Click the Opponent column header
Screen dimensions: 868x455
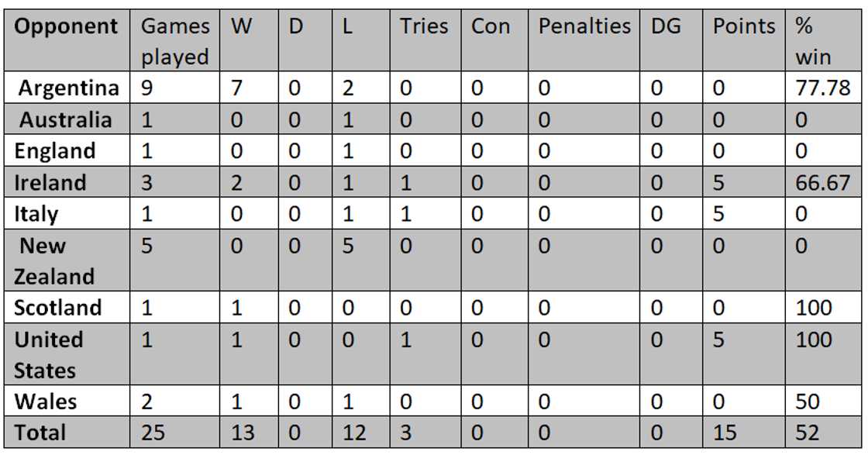click(x=66, y=27)
